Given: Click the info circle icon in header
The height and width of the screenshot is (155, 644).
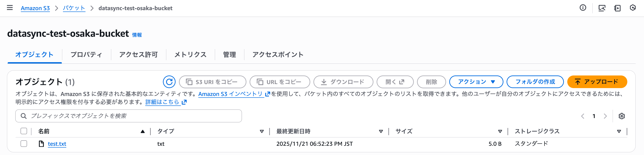Looking at the screenshot, I should pos(583,8).
